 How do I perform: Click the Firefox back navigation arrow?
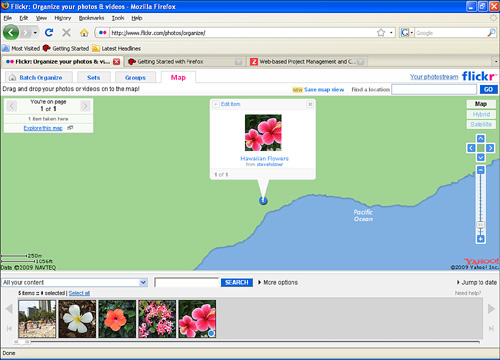11,33
